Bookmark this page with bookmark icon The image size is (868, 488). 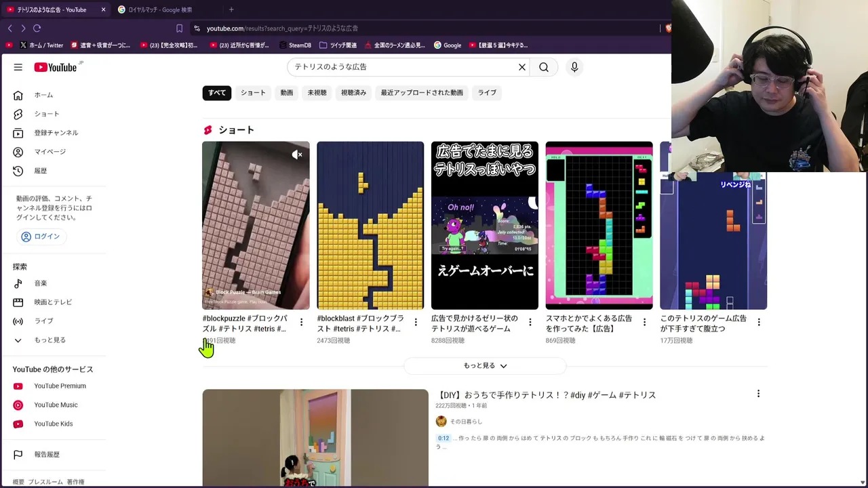[x=179, y=28]
